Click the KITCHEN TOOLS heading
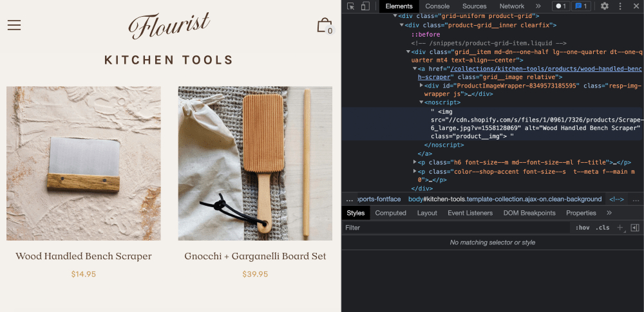 tap(169, 60)
